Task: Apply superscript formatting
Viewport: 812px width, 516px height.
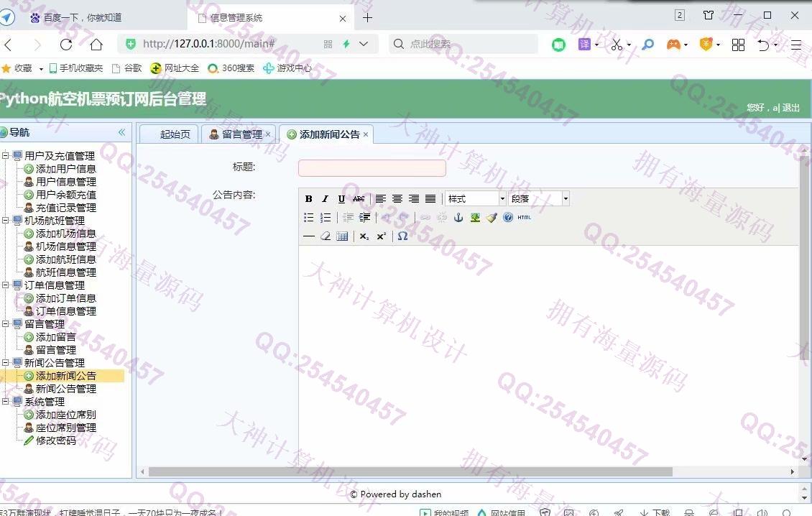Action: coord(381,236)
